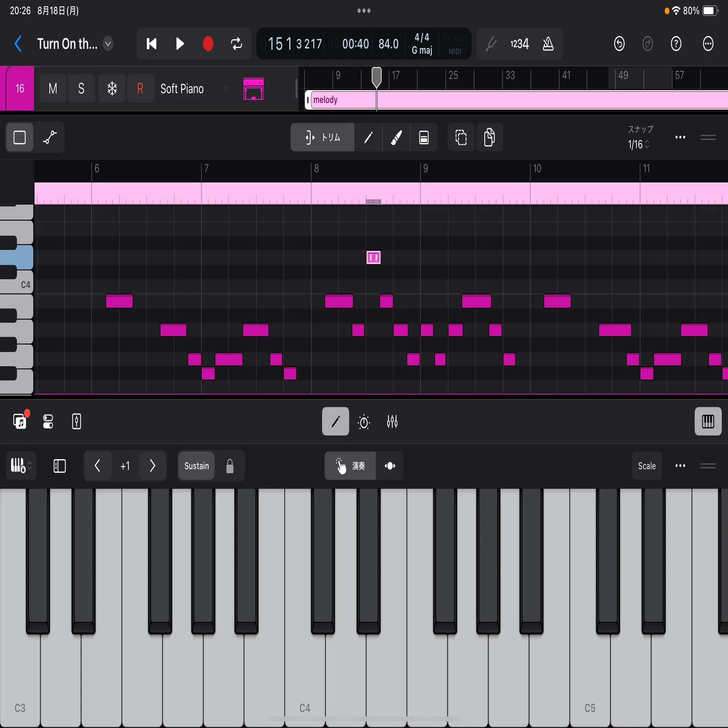Switch to the glissando scroll mode tab

pos(390,466)
